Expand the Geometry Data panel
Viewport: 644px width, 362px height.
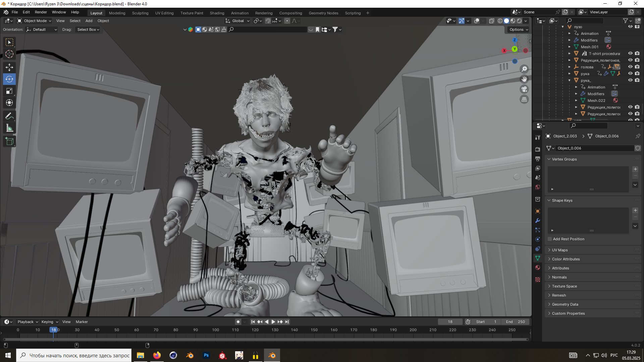(x=565, y=304)
